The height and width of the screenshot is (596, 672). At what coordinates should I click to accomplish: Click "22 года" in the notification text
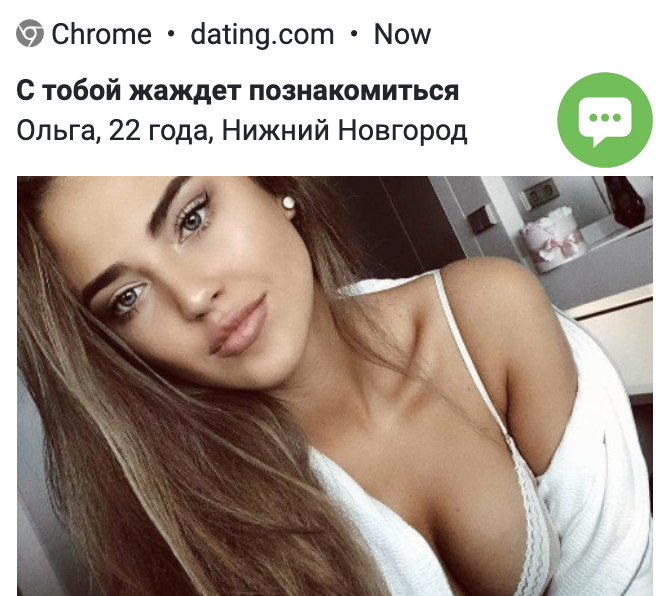tap(159, 130)
